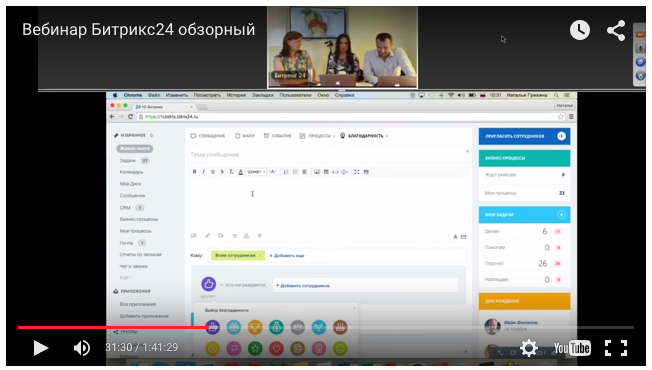This screenshot has height=370, width=652.
Task: Choose the red heart gratitude icon
Action: point(276,349)
